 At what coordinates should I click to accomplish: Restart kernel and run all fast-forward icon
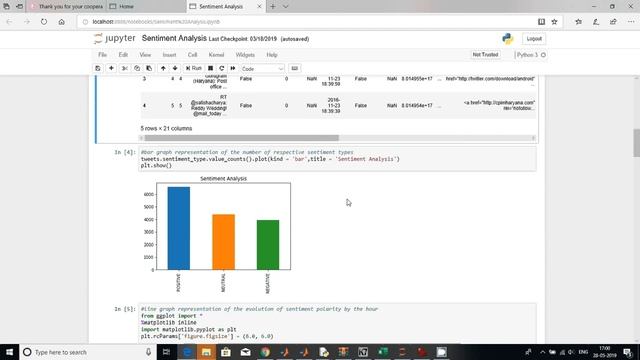pyautogui.click(x=233, y=69)
